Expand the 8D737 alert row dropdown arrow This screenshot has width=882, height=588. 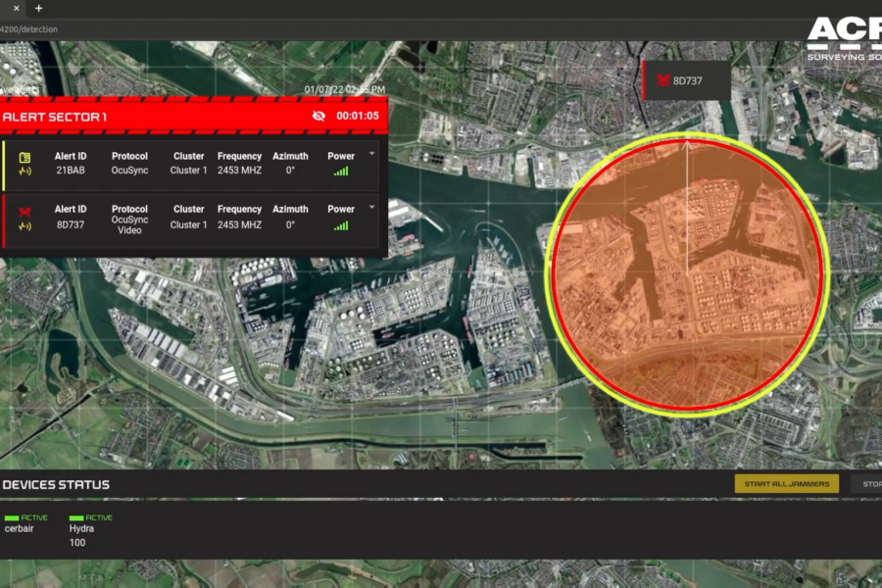[x=371, y=208]
